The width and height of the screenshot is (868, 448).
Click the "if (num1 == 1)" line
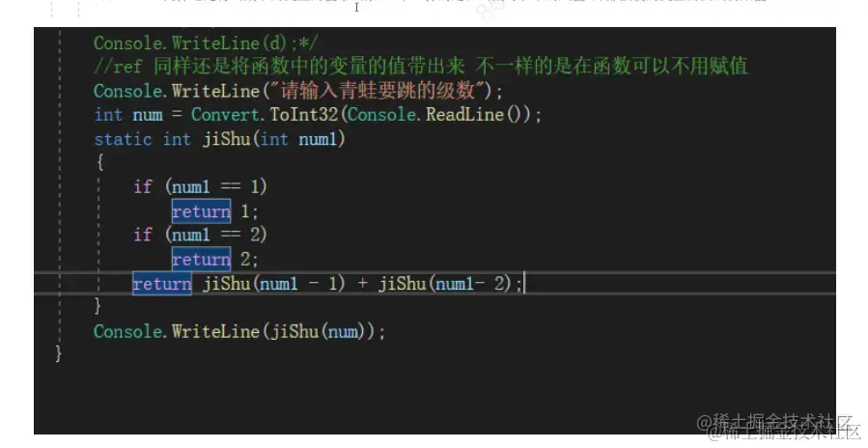(x=201, y=186)
